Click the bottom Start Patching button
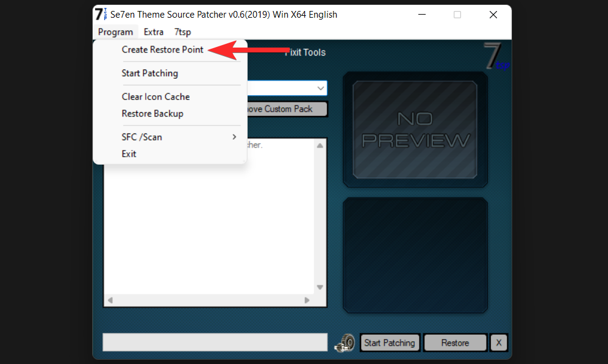The width and height of the screenshot is (608, 364). point(390,343)
